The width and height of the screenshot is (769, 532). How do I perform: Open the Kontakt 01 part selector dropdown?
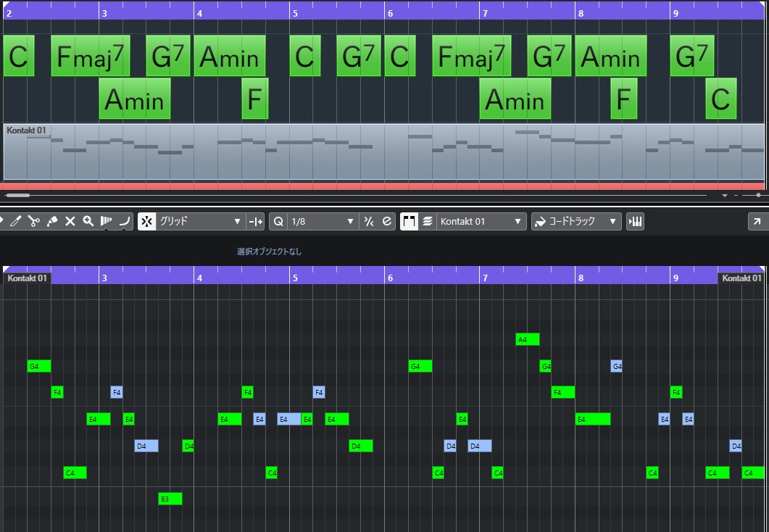pyautogui.click(x=481, y=222)
